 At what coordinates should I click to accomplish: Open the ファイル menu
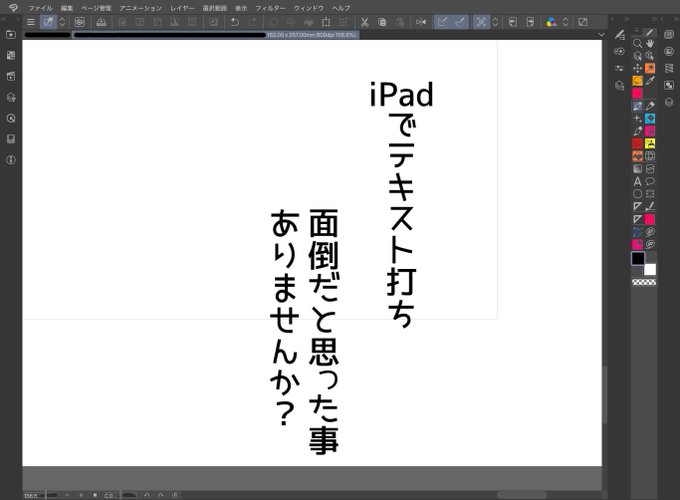coord(40,8)
